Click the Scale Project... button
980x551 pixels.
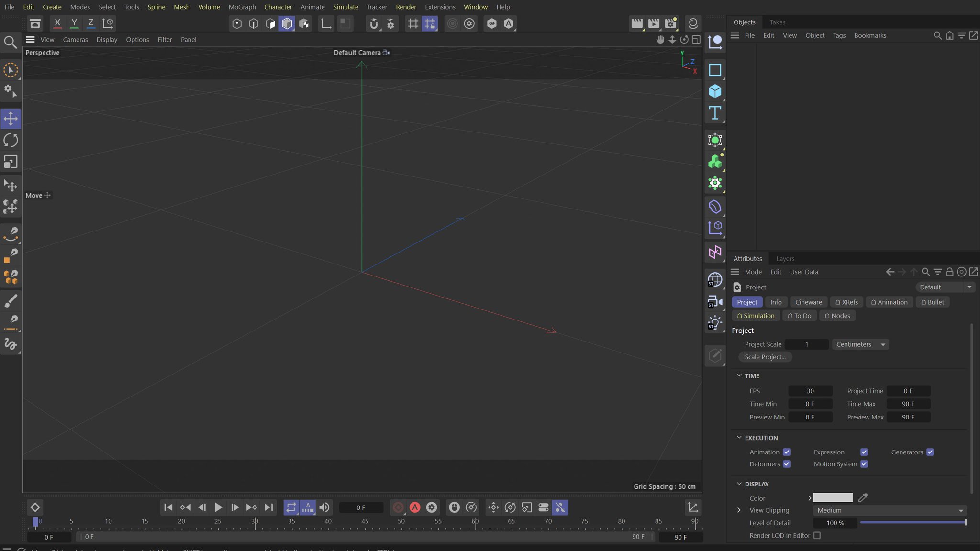point(765,357)
